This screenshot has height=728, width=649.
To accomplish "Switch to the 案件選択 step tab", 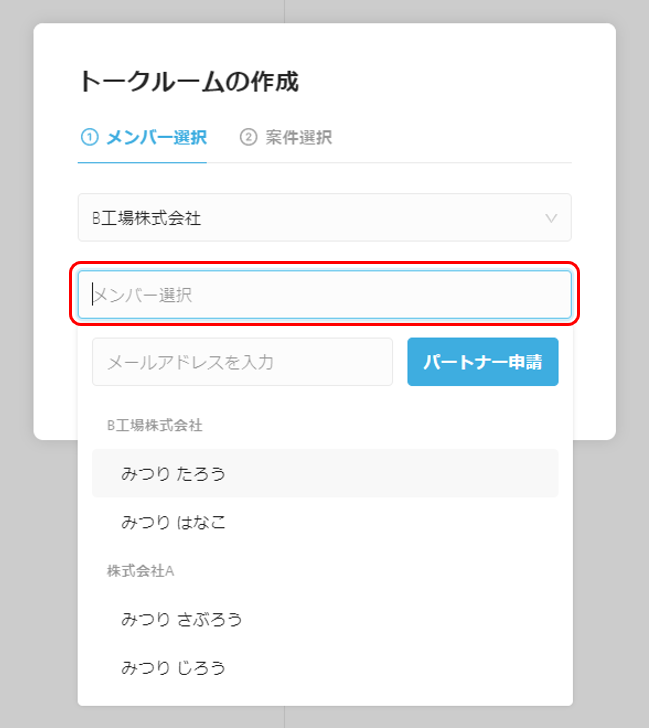I will pos(286,137).
